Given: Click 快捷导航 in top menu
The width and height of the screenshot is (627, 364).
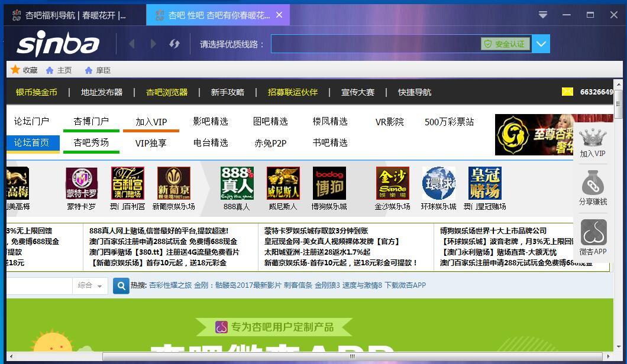Looking at the screenshot, I should pos(414,92).
